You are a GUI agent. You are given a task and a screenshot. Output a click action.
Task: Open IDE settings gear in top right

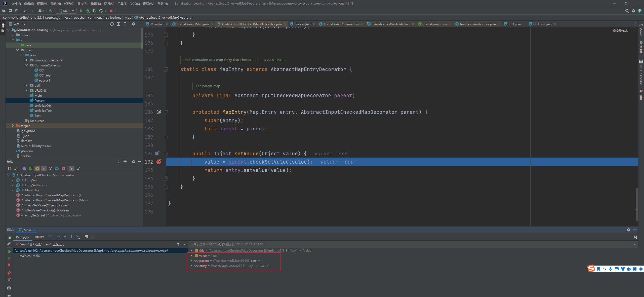pyautogui.click(x=634, y=11)
